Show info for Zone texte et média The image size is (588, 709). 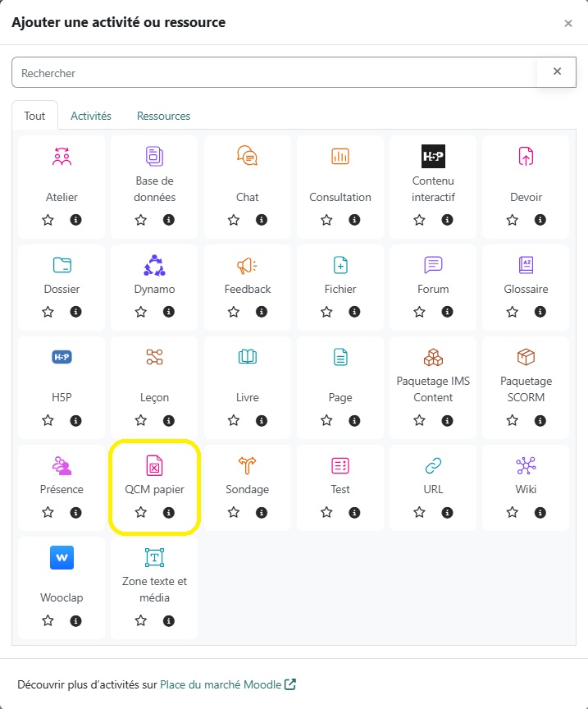pyautogui.click(x=169, y=621)
